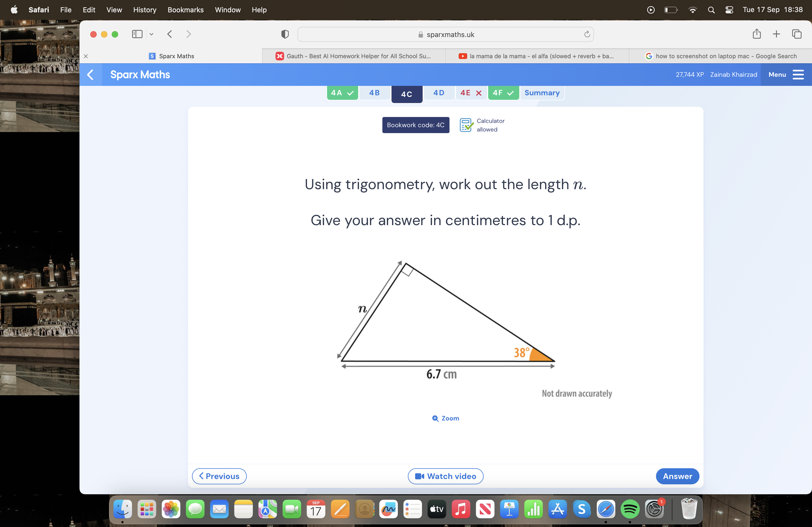The height and width of the screenshot is (527, 812).
Task: Click the Answer button
Action: (x=677, y=476)
